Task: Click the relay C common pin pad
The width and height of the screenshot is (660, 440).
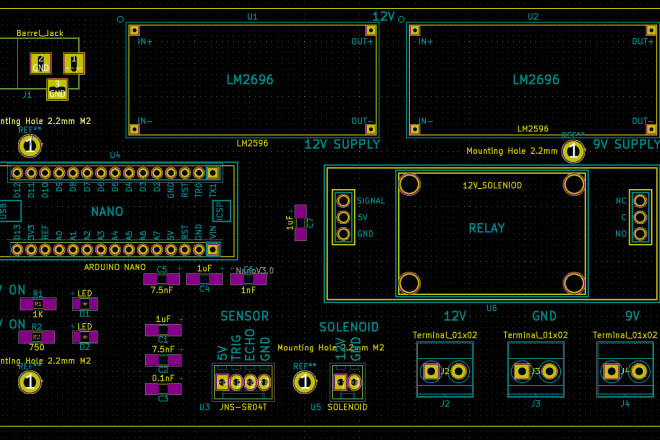Action: pos(640,217)
